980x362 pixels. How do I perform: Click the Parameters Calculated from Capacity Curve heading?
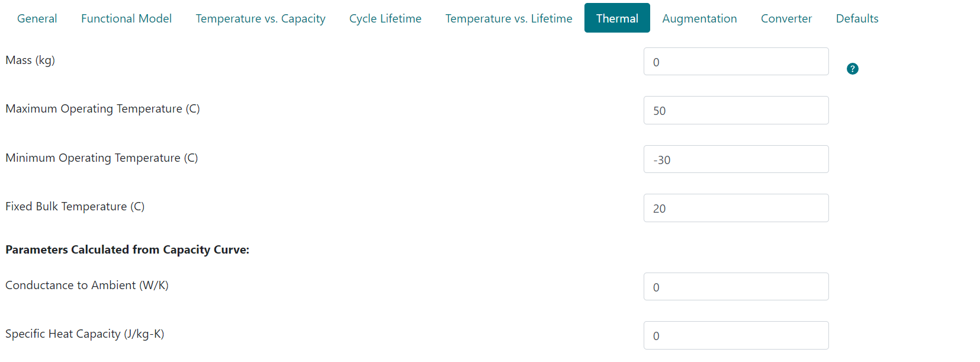click(127, 250)
